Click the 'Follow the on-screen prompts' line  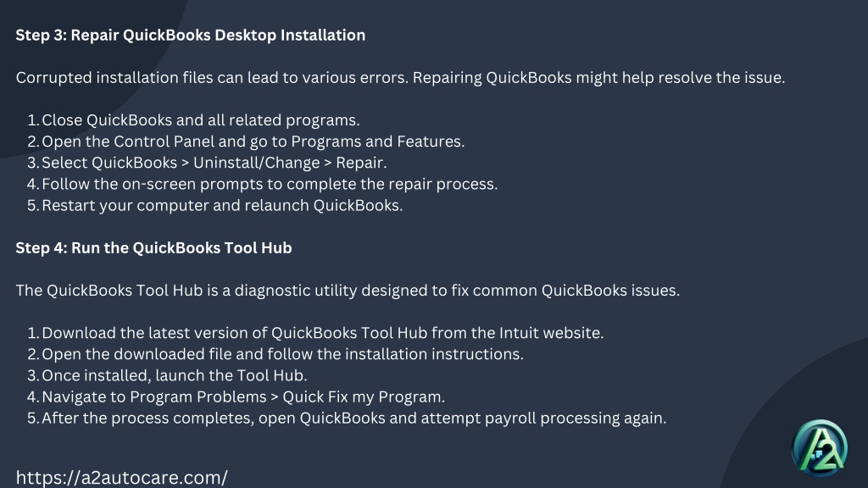263,184
